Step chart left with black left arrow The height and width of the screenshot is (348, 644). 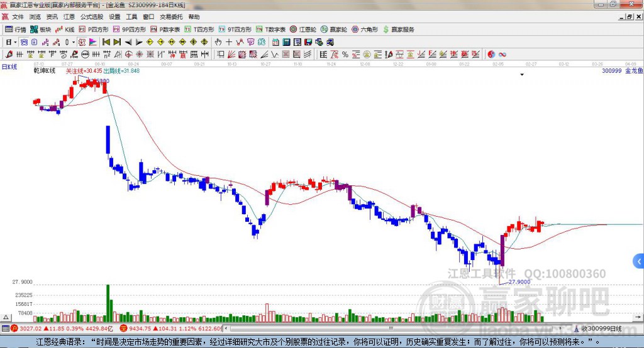(x=128, y=42)
